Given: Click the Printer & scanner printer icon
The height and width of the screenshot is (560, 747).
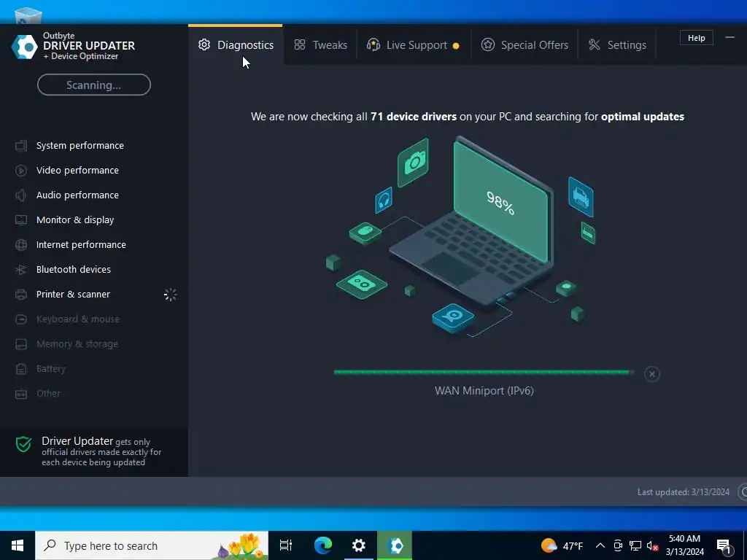Looking at the screenshot, I should click(21, 295).
